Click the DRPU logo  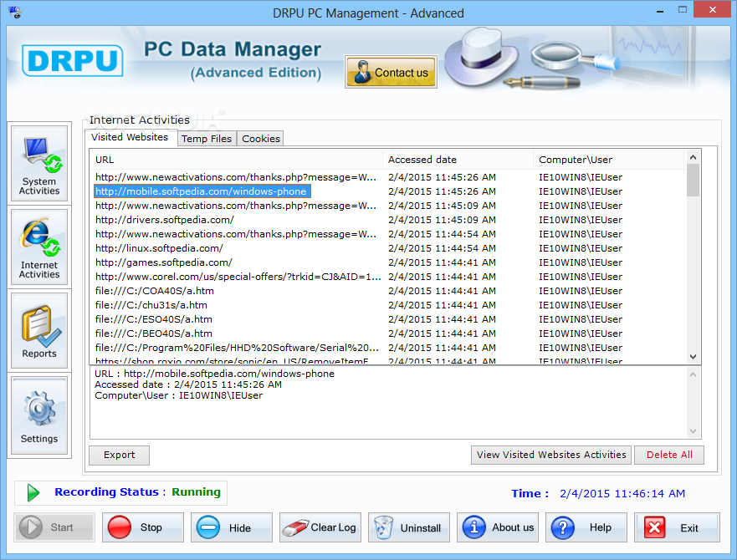(73, 60)
